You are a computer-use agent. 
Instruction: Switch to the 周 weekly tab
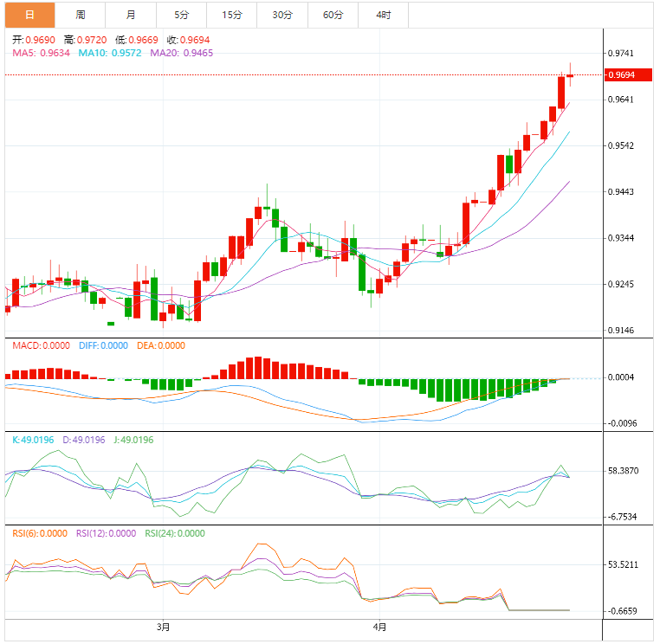coord(81,15)
